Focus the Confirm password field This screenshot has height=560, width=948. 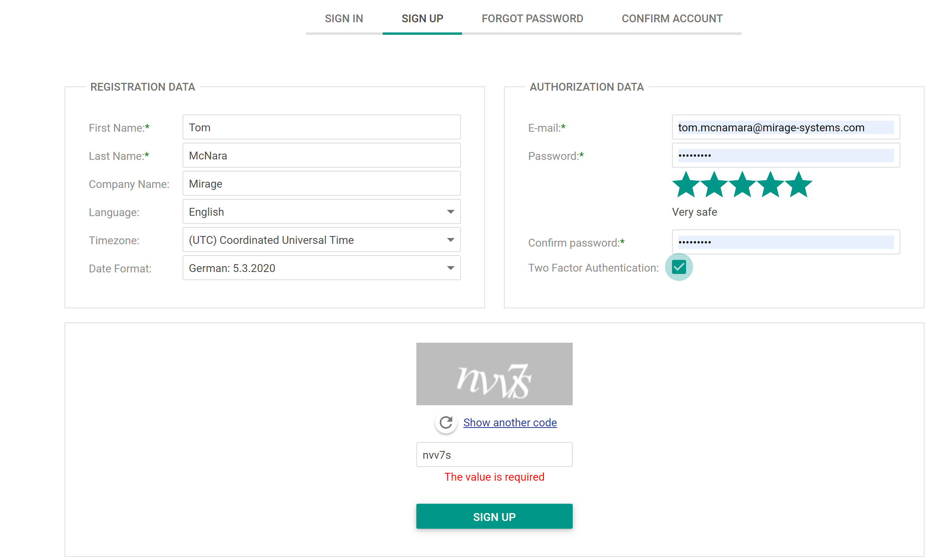(785, 242)
